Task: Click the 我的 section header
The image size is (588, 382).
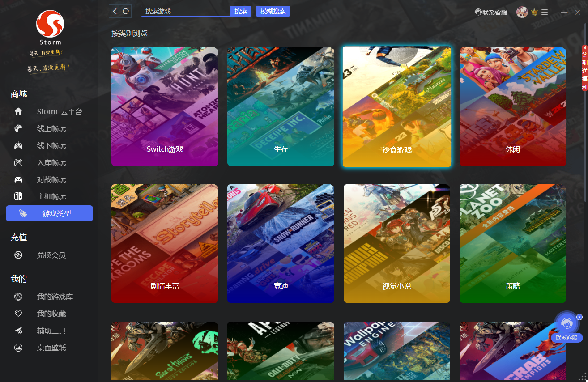Action: tap(19, 279)
